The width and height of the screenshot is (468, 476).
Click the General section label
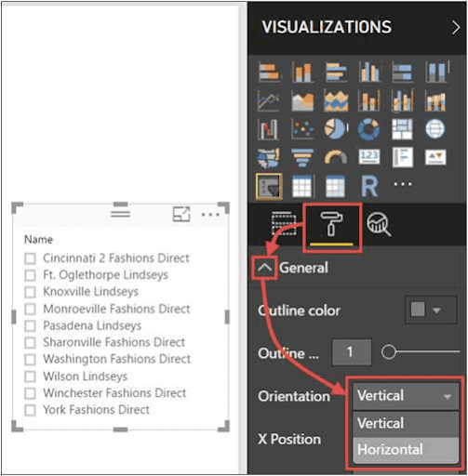point(303,268)
